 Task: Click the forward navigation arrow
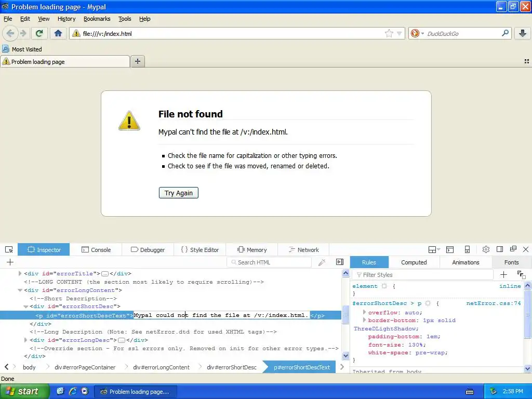point(23,33)
